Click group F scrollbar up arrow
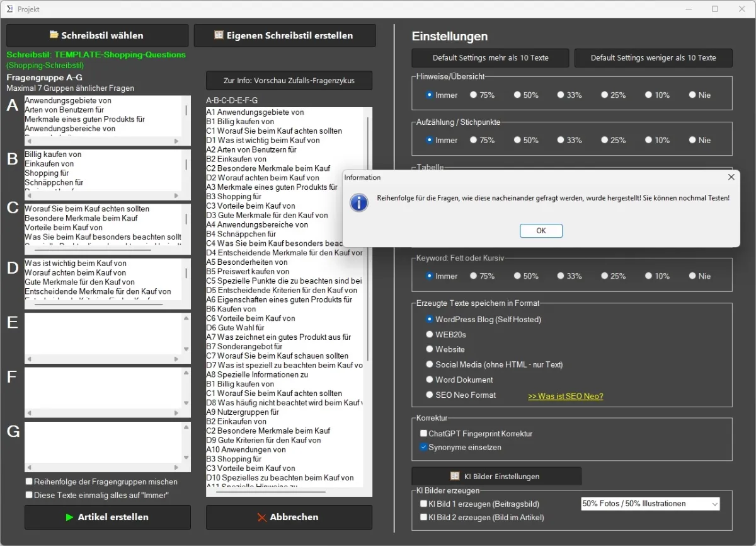Image resolution: width=756 pixels, height=546 pixels. (186, 373)
